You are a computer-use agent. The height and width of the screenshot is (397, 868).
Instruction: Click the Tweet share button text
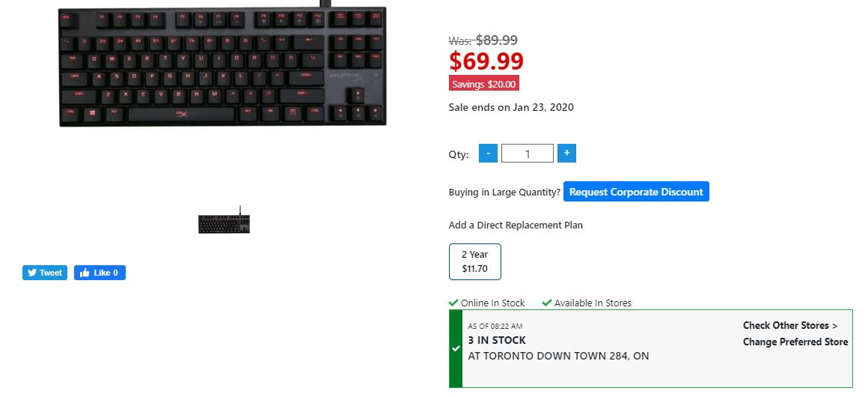[x=50, y=273]
